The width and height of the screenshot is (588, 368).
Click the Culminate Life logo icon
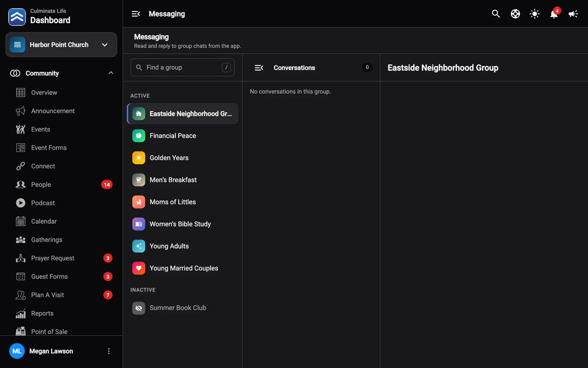(17, 17)
